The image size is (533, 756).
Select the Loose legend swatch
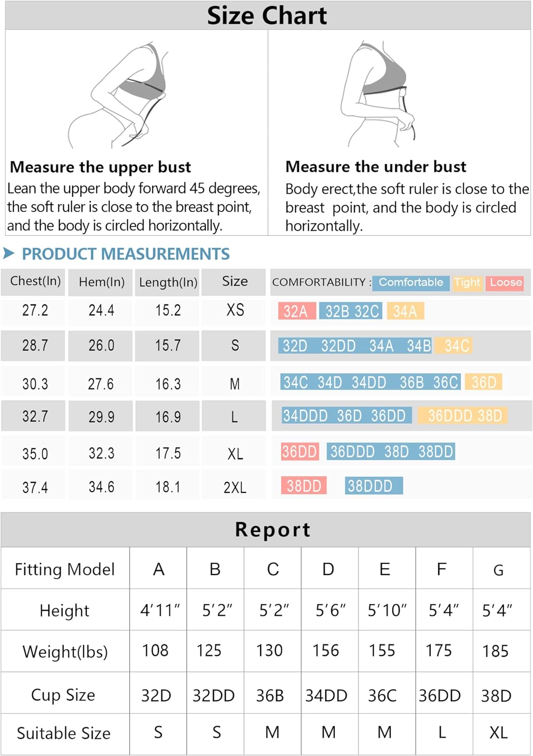click(x=505, y=283)
